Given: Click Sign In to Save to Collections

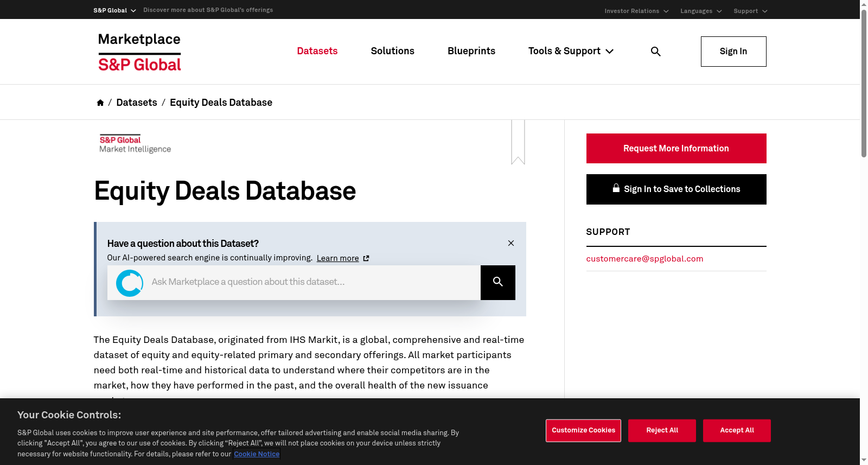Looking at the screenshot, I should tap(676, 189).
